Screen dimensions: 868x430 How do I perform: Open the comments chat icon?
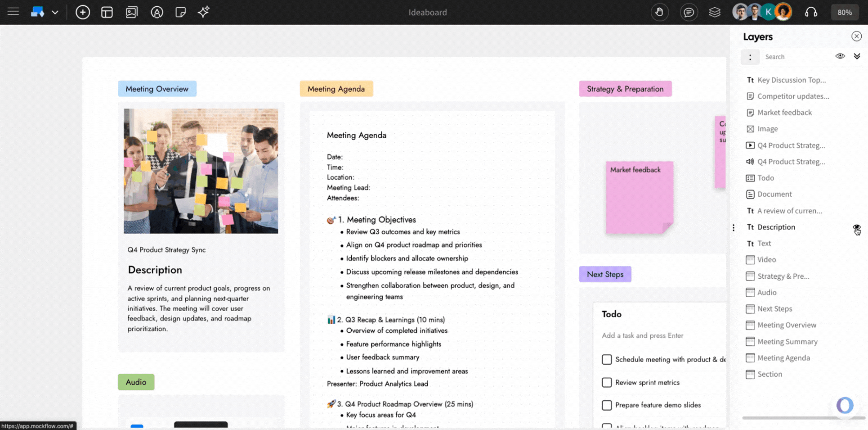[689, 12]
